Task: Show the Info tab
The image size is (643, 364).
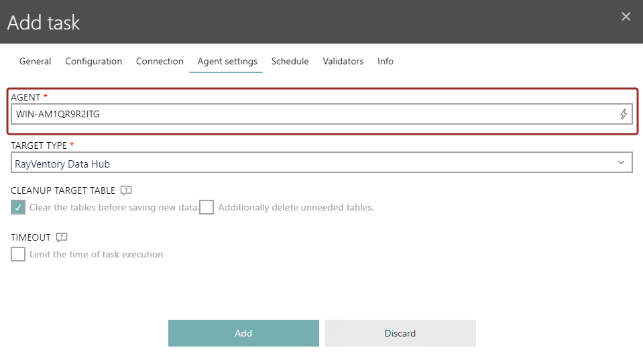Action: pos(386,62)
